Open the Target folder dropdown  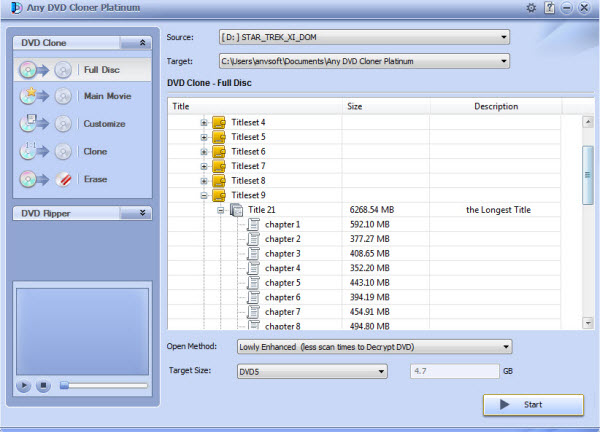click(504, 61)
